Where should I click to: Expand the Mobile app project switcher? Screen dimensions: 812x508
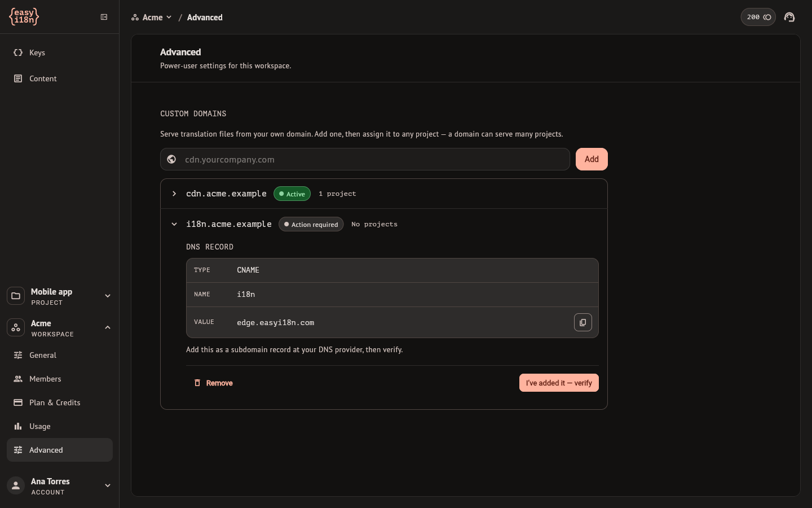tap(60, 296)
